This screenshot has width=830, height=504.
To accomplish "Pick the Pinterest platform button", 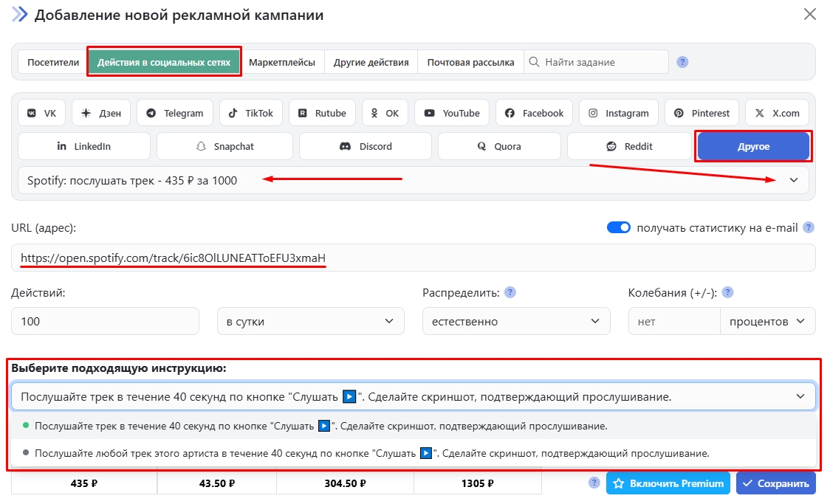I will (x=702, y=113).
